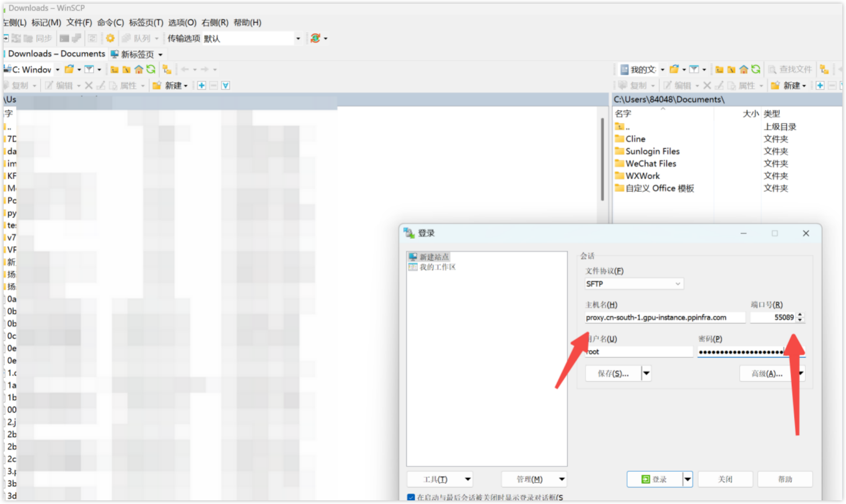Check the show login dialog on startup checkbox
Image resolution: width=846 pixels, height=504 pixels.
pos(411,497)
